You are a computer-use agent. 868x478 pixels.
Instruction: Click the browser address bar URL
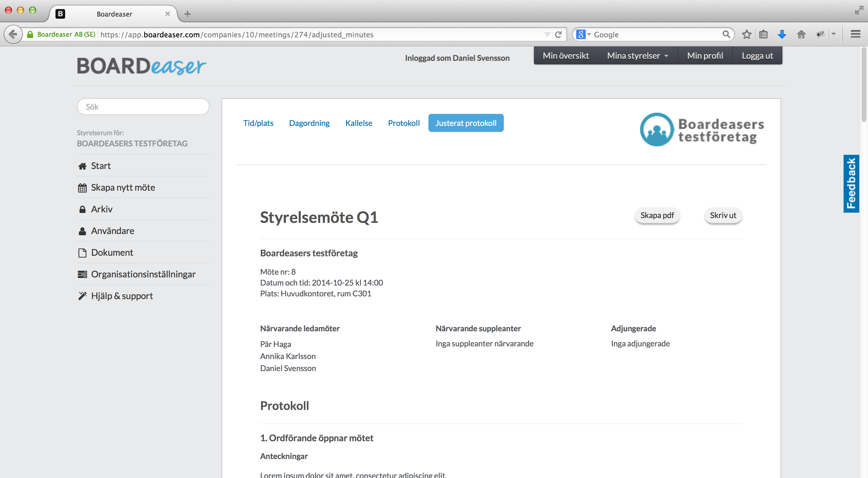237,34
